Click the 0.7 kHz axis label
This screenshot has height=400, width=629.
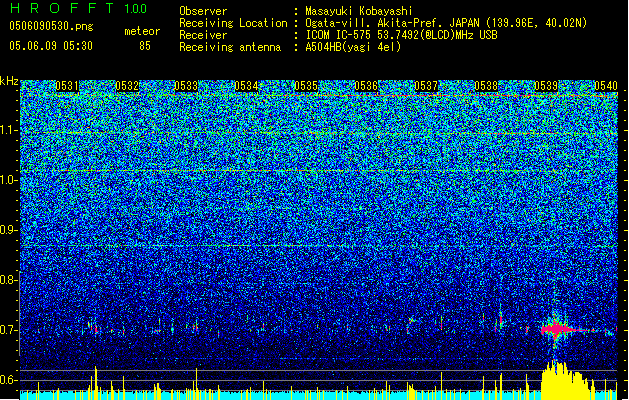tap(7, 330)
